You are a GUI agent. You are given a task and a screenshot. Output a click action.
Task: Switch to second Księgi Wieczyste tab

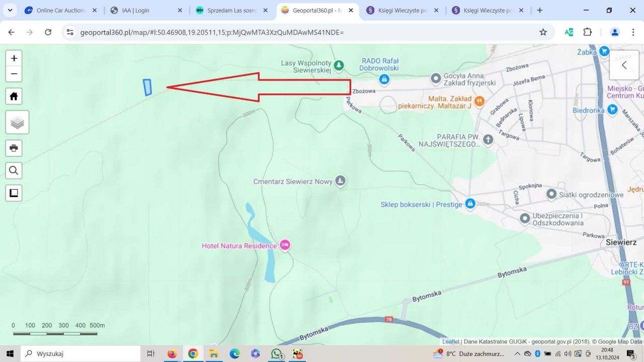(488, 10)
